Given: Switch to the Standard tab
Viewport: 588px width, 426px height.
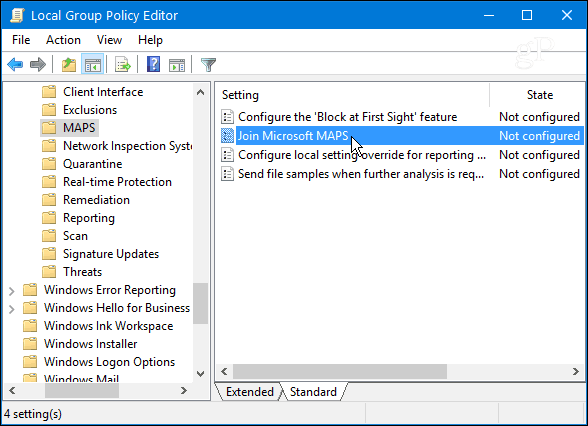Looking at the screenshot, I should click(314, 392).
